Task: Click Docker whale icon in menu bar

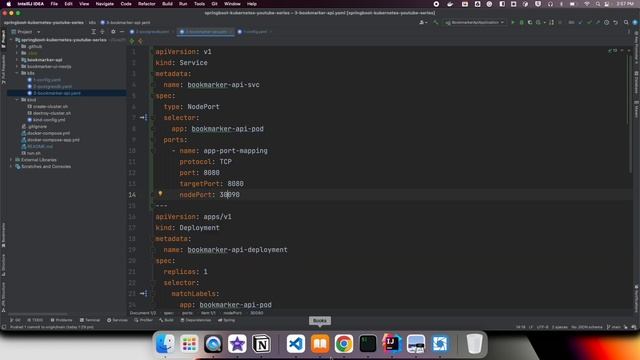Action: click(450, 4)
